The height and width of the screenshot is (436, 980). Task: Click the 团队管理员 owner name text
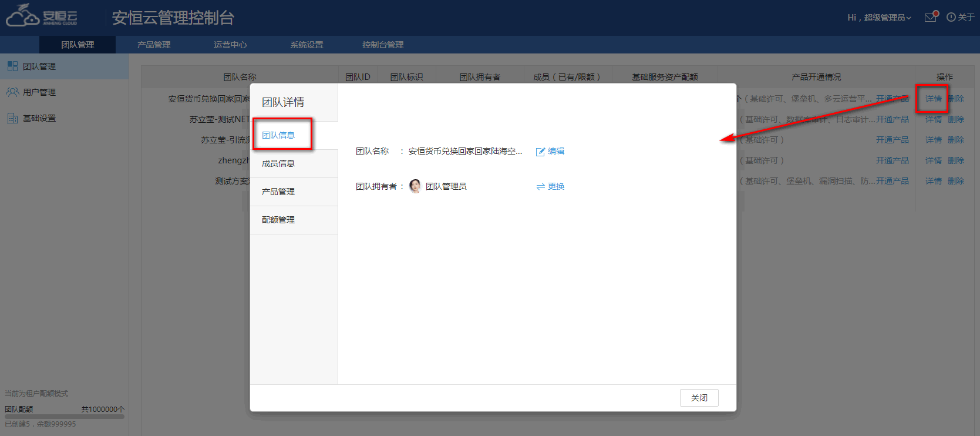(446, 186)
